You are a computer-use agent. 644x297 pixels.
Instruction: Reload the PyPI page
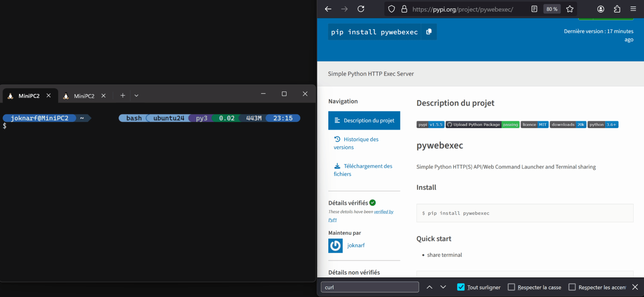361,9
